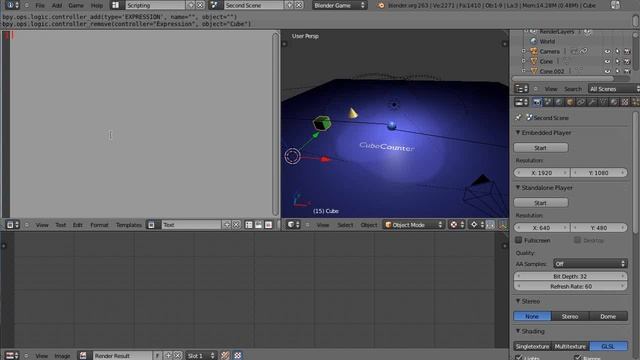Switch to the Object Data properties tab
Viewport: 640px width, 360px height.
(603, 102)
